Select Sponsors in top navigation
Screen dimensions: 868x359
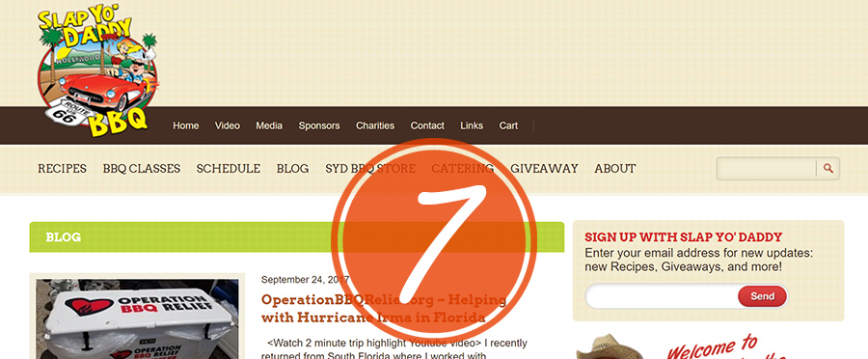click(319, 125)
